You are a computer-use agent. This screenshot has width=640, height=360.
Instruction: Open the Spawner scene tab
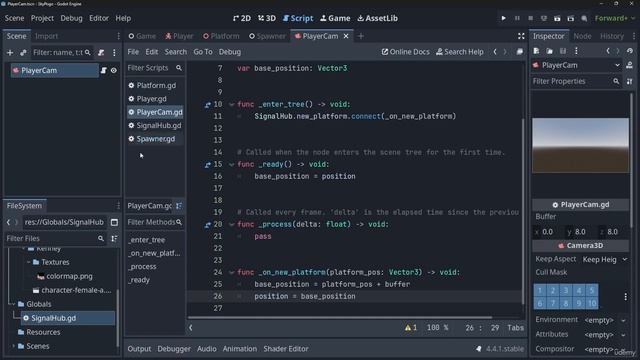[267, 36]
